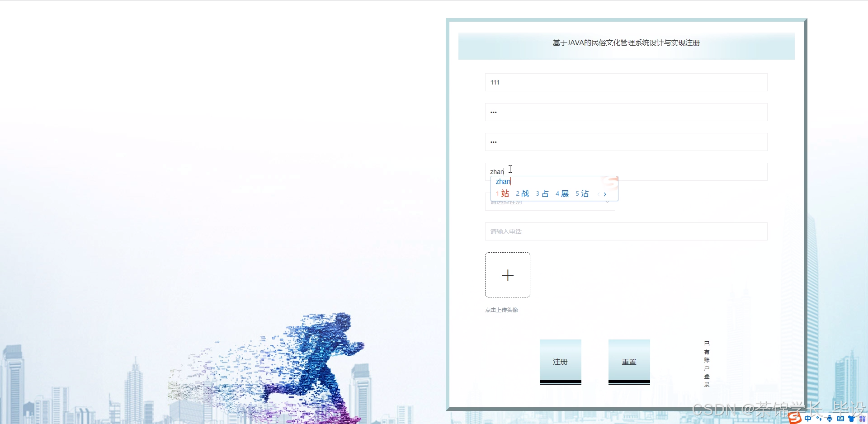Toggle full/half-width punctuation mode

[x=819, y=419]
